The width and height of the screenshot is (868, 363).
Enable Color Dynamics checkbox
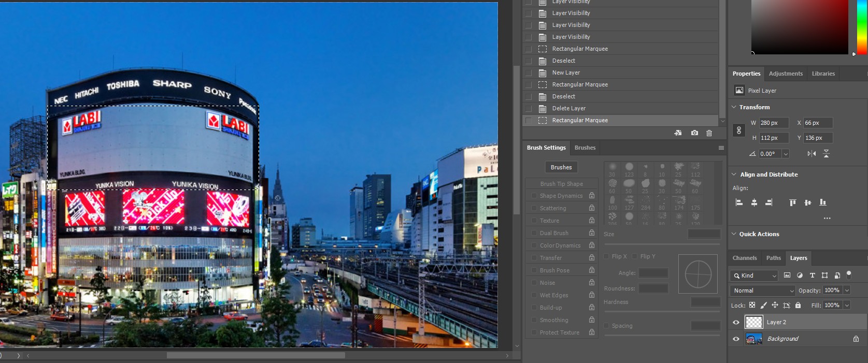pos(533,245)
